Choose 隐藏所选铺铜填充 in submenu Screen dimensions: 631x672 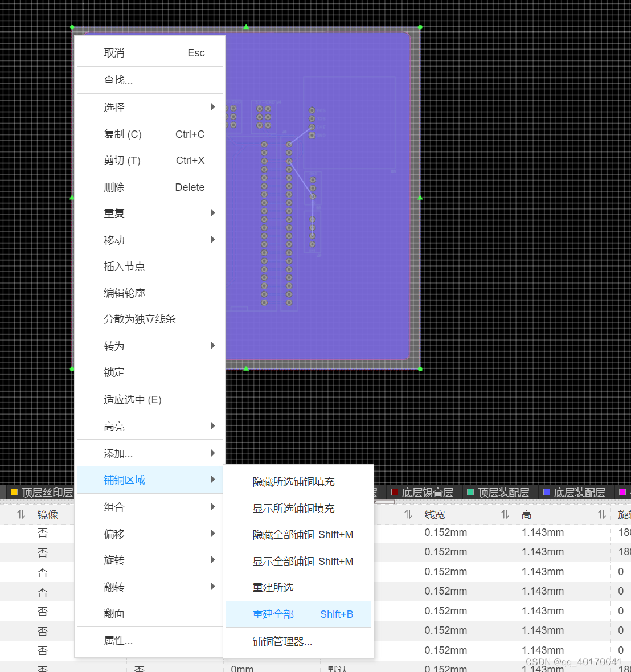tap(298, 482)
